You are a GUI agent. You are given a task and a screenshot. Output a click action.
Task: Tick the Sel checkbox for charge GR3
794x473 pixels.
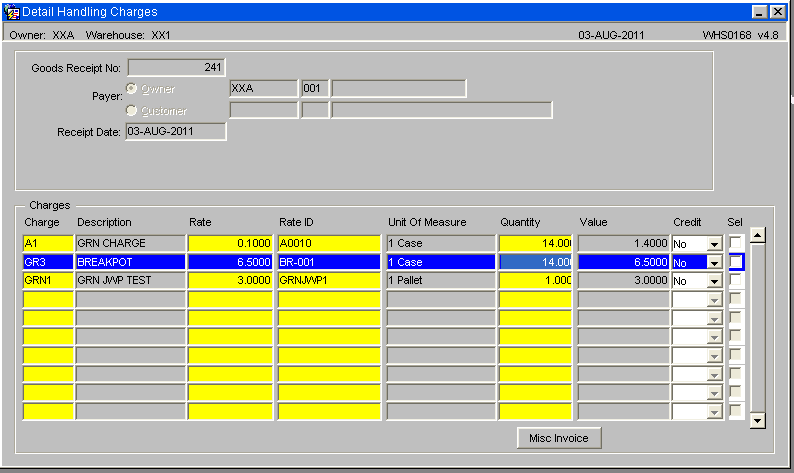[735, 261]
